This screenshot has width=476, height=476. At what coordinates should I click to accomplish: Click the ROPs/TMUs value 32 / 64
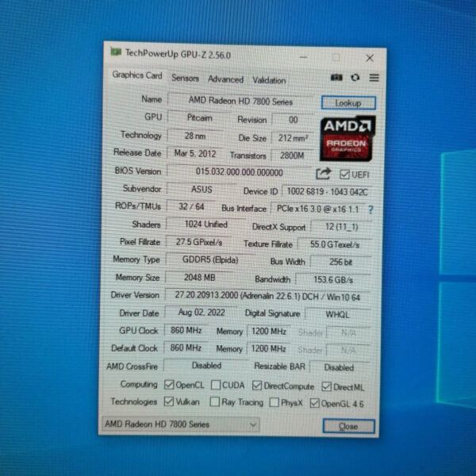point(191,207)
